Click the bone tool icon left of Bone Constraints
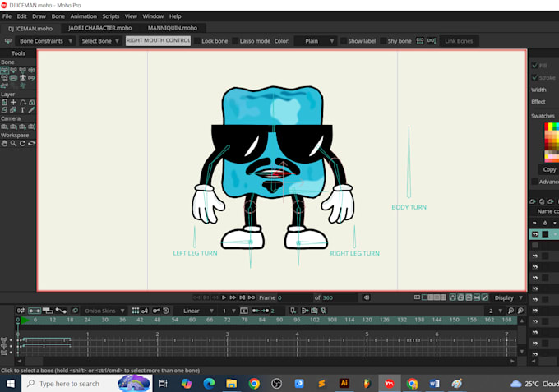559x392 pixels. tap(8, 41)
